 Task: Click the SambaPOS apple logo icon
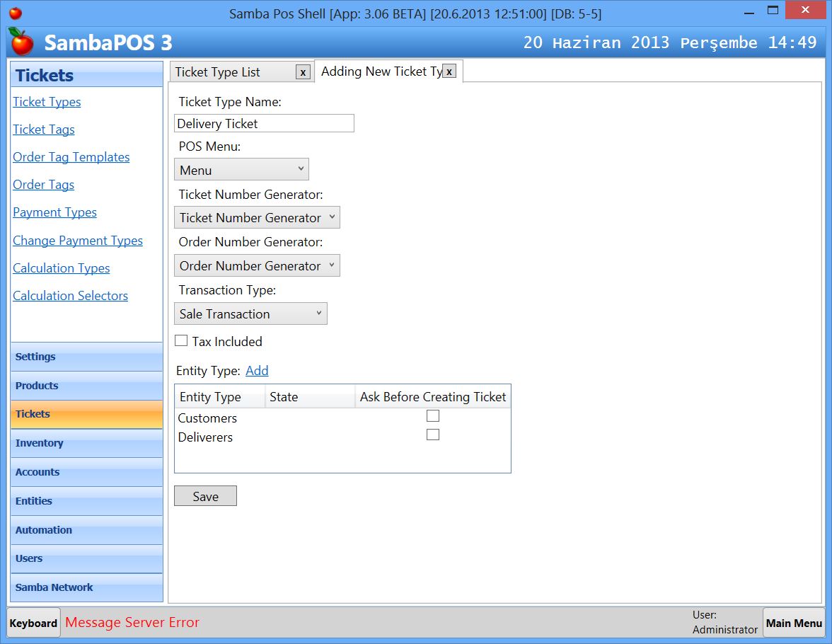point(21,42)
